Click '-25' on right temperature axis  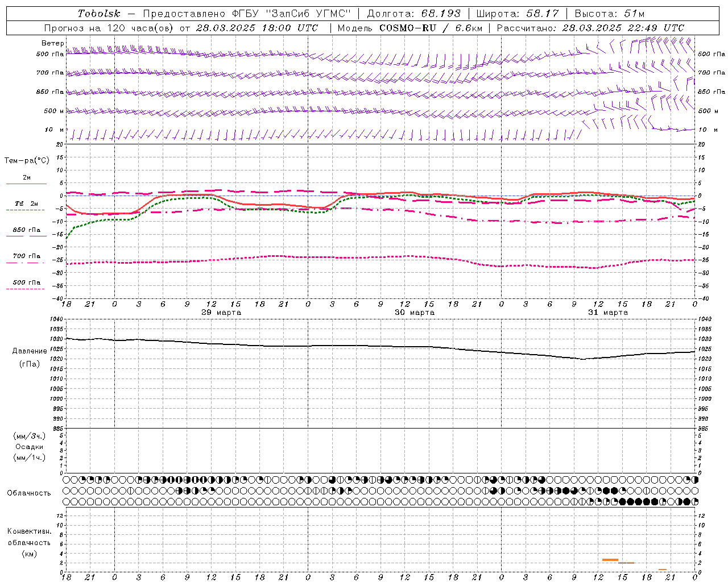click(704, 260)
